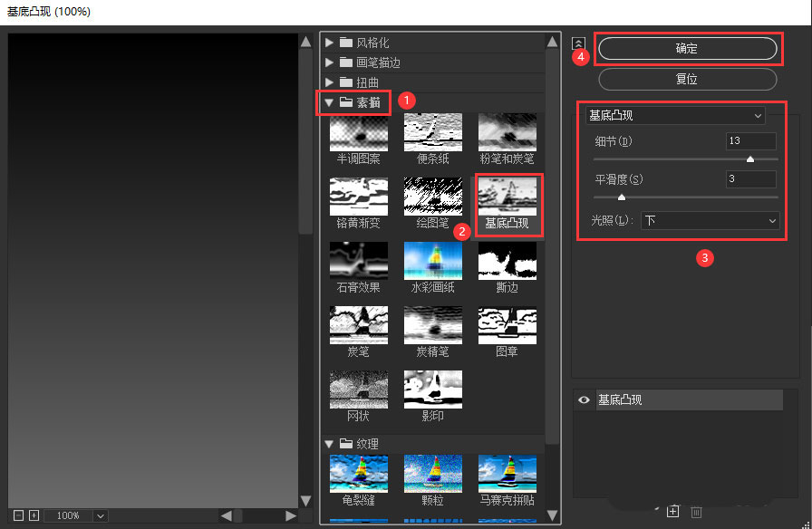Choose the 颗粒 texture filter thumbnail
Image resolution: width=812 pixels, height=529 pixels.
click(x=433, y=474)
